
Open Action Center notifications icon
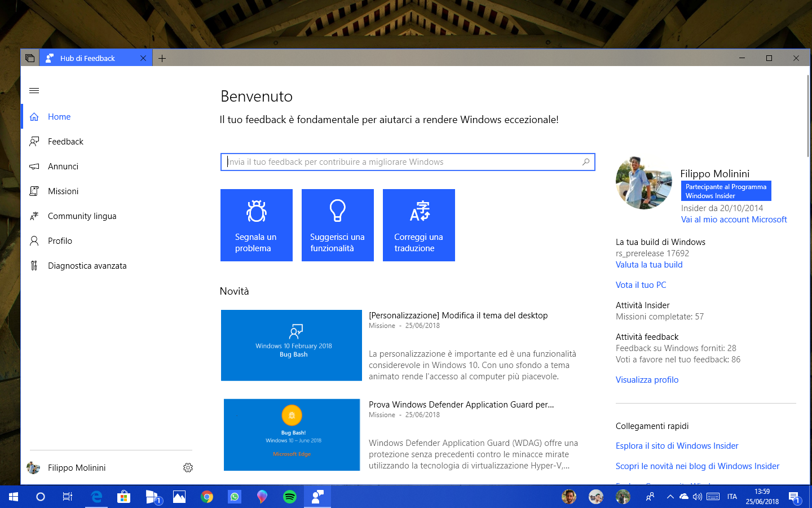(795, 497)
